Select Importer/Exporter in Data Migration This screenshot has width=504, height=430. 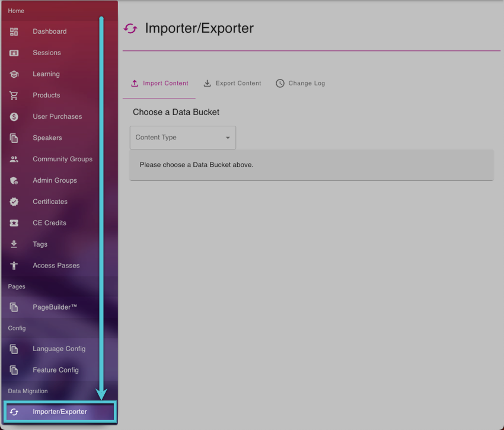[x=60, y=412]
